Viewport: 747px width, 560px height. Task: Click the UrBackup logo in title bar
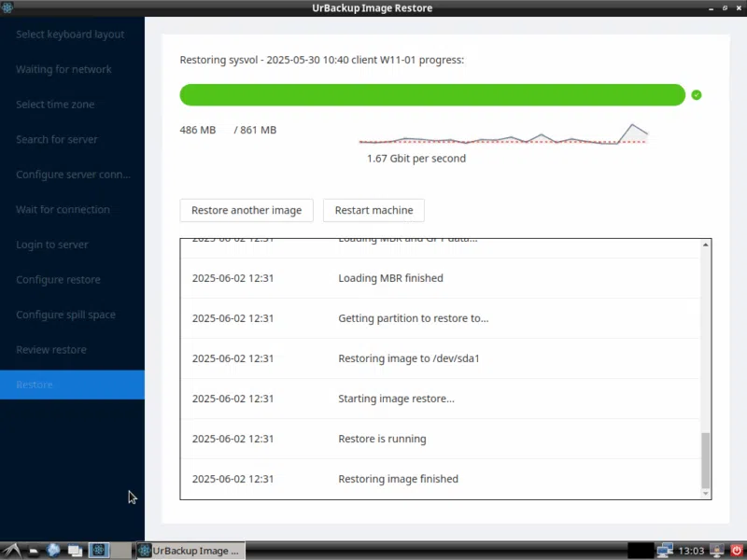pyautogui.click(x=7, y=7)
